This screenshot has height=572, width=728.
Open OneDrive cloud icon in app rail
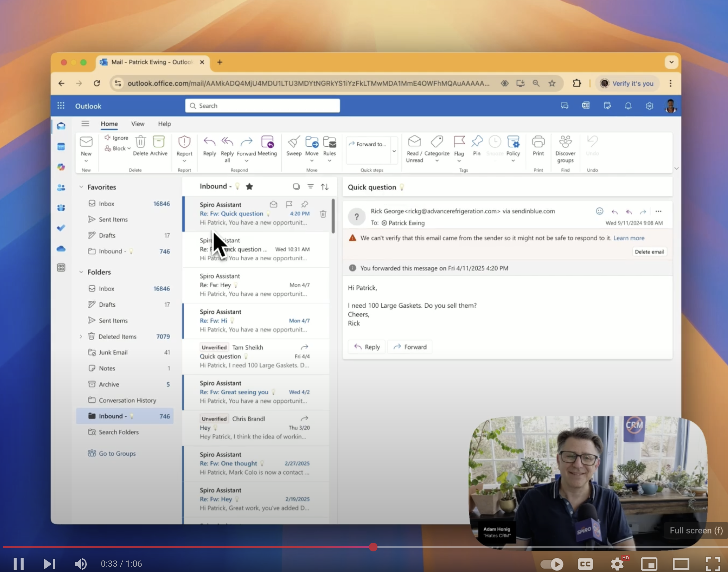tap(61, 248)
